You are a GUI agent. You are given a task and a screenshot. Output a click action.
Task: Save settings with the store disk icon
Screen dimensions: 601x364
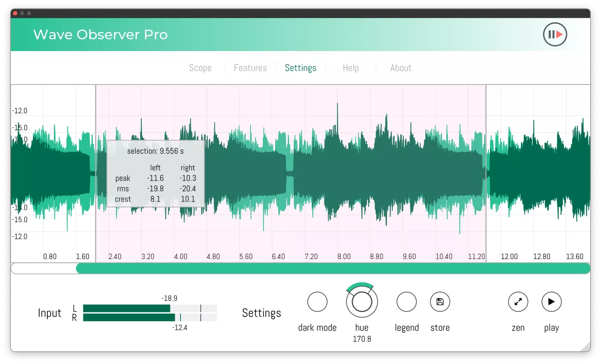pyautogui.click(x=440, y=302)
